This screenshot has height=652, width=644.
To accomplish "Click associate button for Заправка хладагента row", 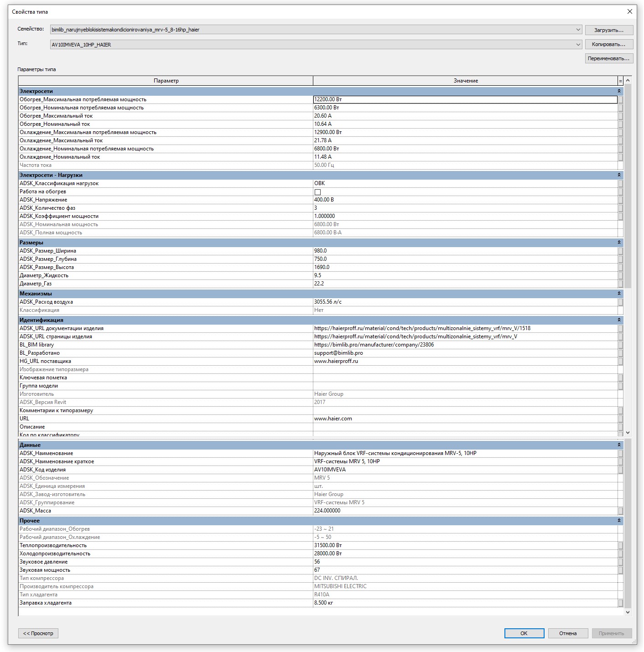I will pos(620,603).
